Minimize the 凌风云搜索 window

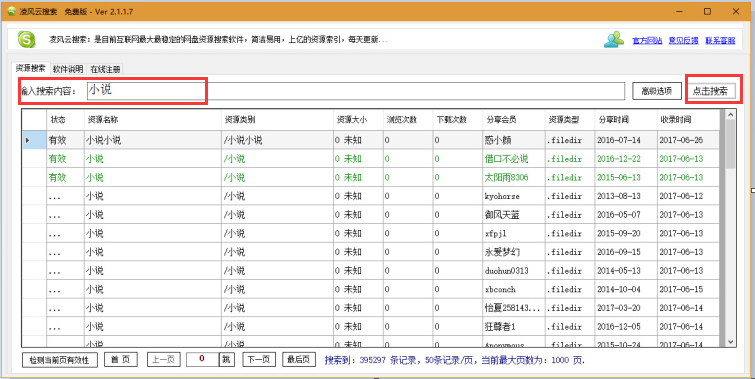[679, 11]
